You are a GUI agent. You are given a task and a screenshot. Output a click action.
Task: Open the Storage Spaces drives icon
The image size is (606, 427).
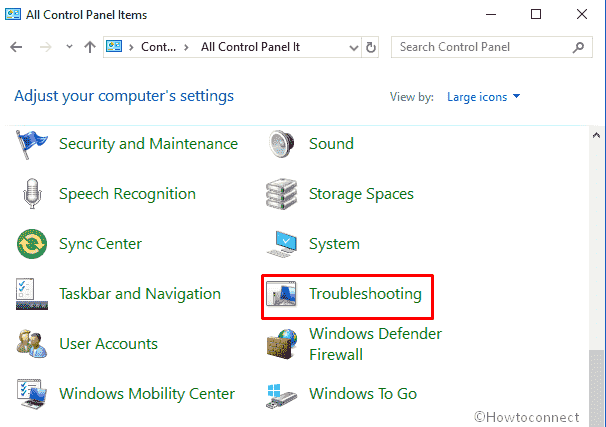click(282, 194)
